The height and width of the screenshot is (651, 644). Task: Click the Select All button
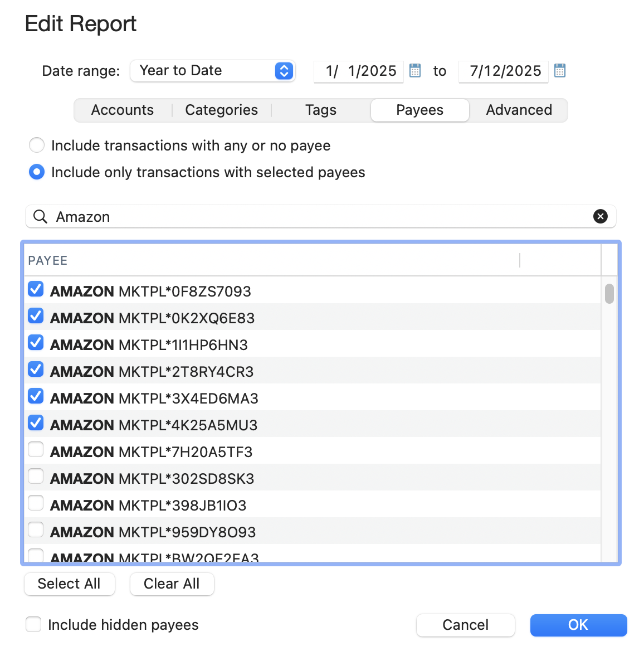click(x=69, y=584)
